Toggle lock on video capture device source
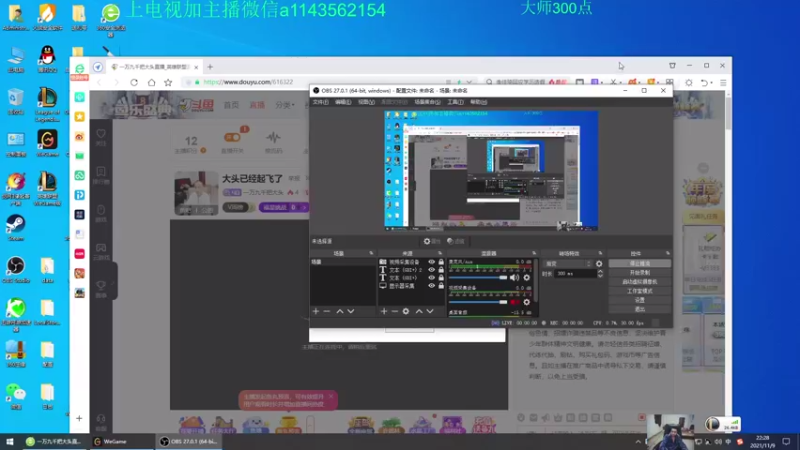Image resolution: width=800 pixels, height=450 pixels. pos(441,262)
